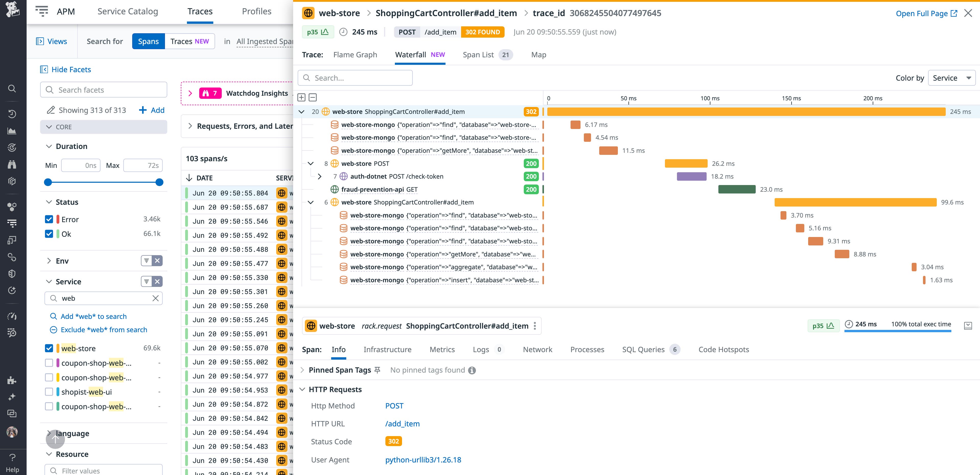
Task: Expand the auth-dotnet POST /check-token span
Action: click(320, 176)
